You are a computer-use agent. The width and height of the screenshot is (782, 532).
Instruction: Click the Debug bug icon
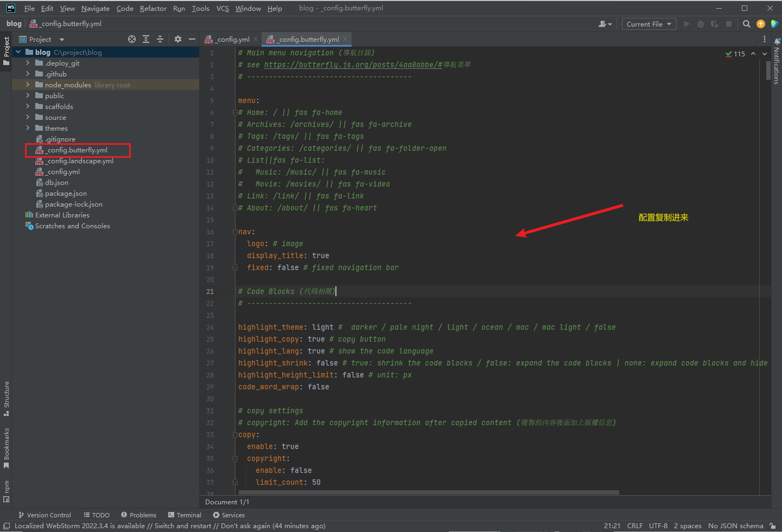pyautogui.click(x=701, y=24)
